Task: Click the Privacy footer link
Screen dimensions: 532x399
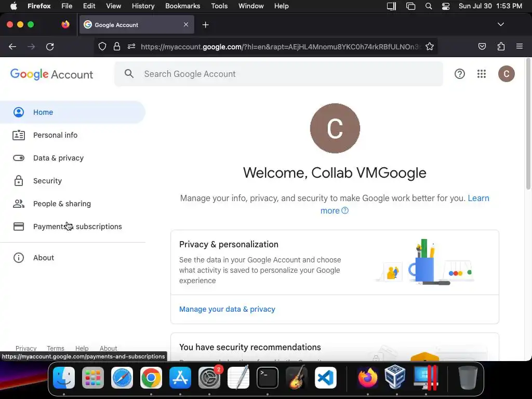Action: (26, 348)
